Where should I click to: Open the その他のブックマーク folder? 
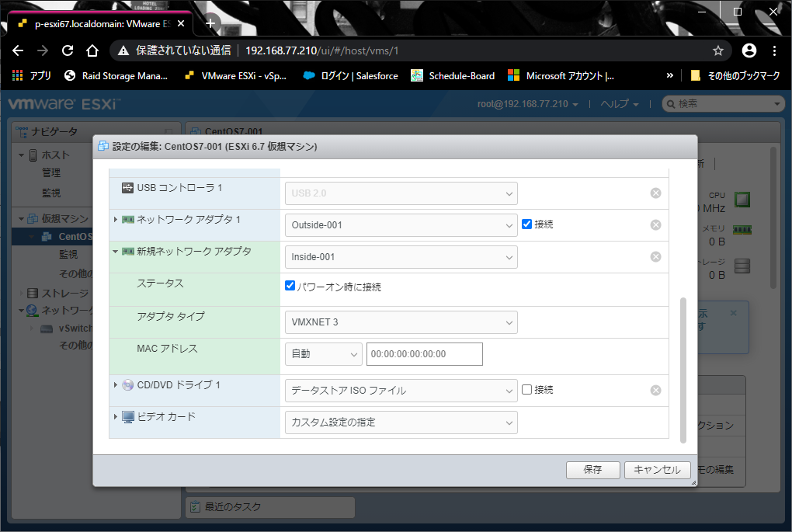coord(735,76)
